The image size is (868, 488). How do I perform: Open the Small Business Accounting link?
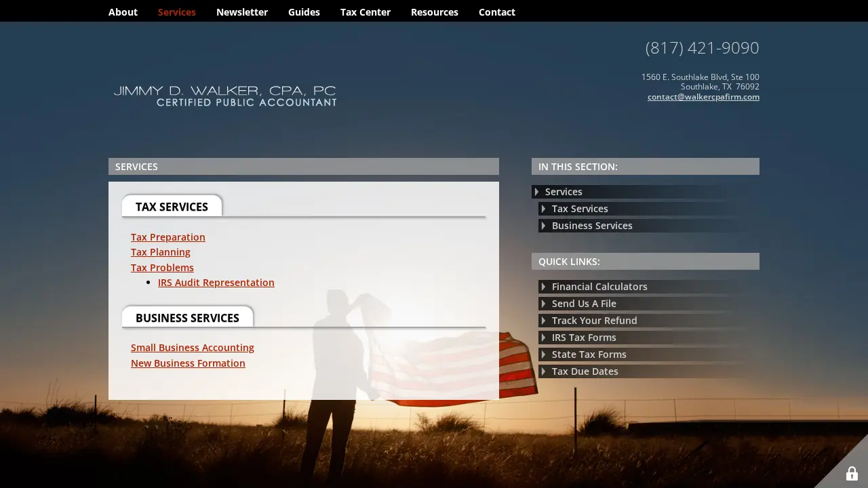tap(193, 348)
